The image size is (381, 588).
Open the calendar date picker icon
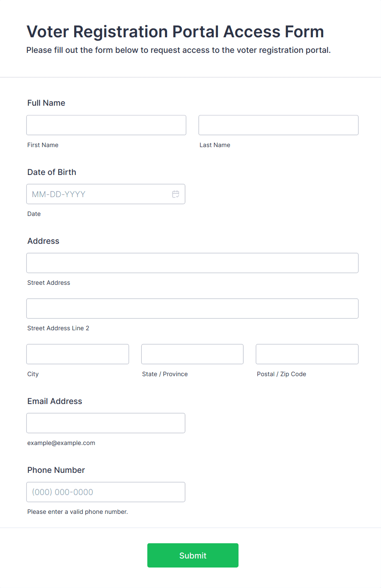[x=175, y=194]
